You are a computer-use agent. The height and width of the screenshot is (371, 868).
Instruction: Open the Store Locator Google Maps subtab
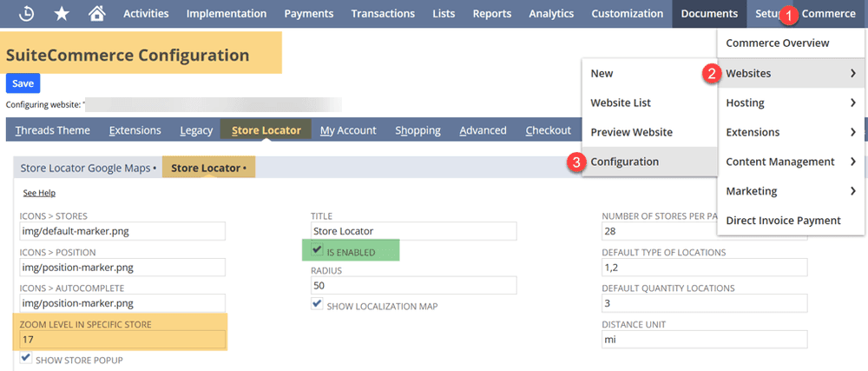pyautogui.click(x=88, y=168)
